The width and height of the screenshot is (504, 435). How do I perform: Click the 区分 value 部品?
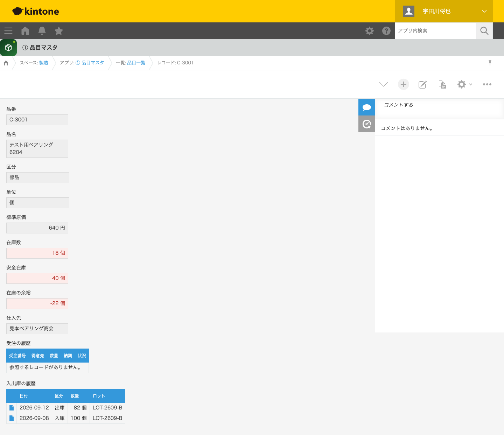pos(38,177)
